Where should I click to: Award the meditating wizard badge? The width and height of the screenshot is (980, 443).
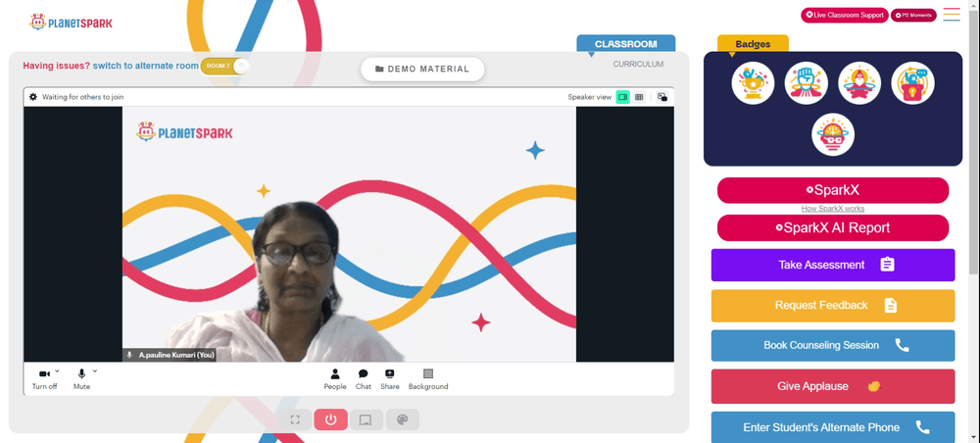coord(859,83)
